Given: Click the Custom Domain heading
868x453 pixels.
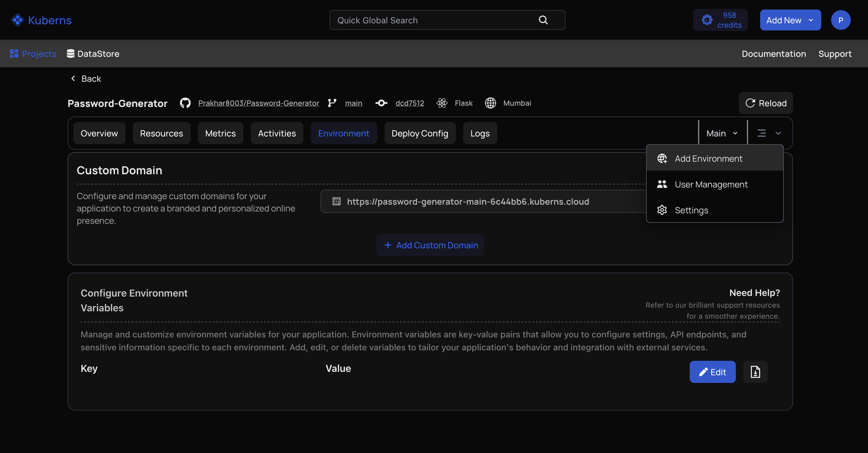Looking at the screenshot, I should (x=119, y=171).
